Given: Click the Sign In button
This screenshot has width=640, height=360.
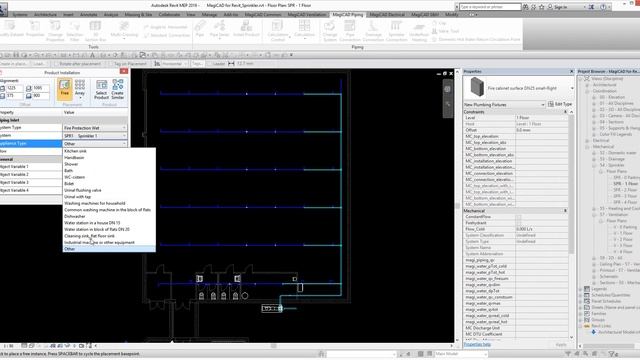Looking at the screenshot, I should coord(558,7).
